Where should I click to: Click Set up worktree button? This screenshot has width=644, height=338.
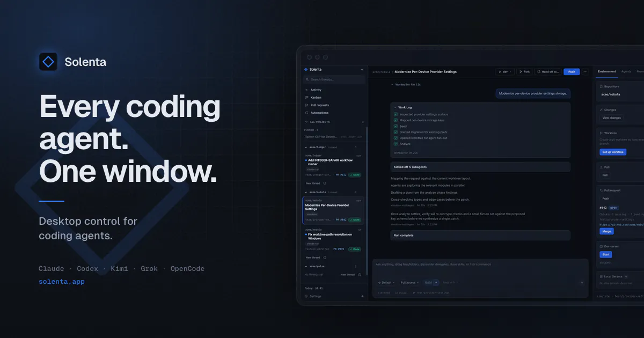click(x=613, y=152)
